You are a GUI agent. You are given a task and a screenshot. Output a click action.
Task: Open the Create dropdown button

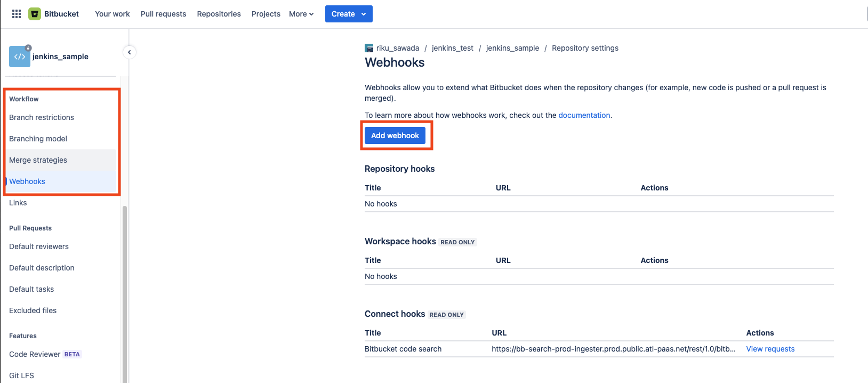pos(349,14)
